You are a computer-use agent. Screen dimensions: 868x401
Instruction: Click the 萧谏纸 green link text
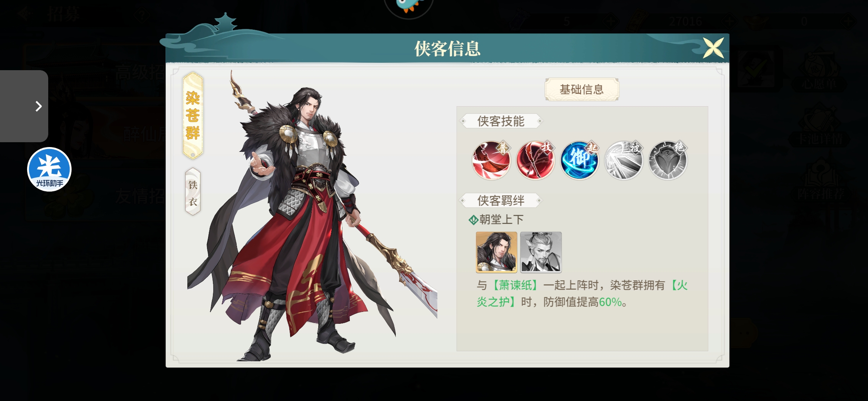pyautogui.click(x=516, y=285)
